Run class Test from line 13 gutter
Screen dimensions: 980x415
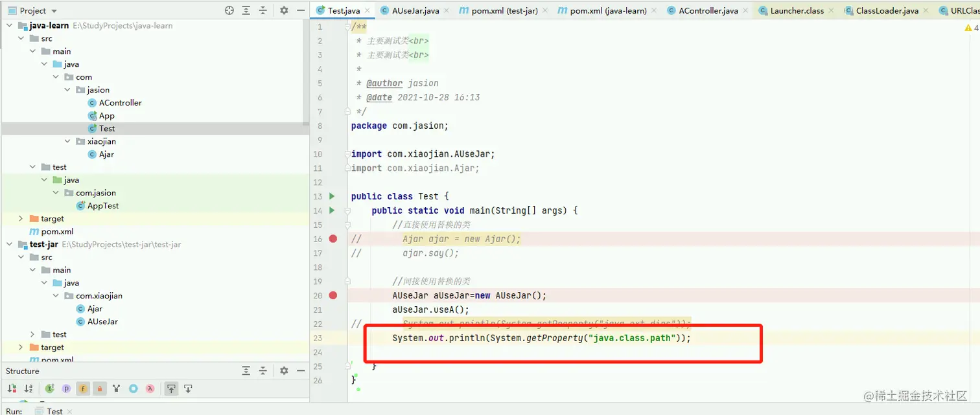click(x=332, y=196)
